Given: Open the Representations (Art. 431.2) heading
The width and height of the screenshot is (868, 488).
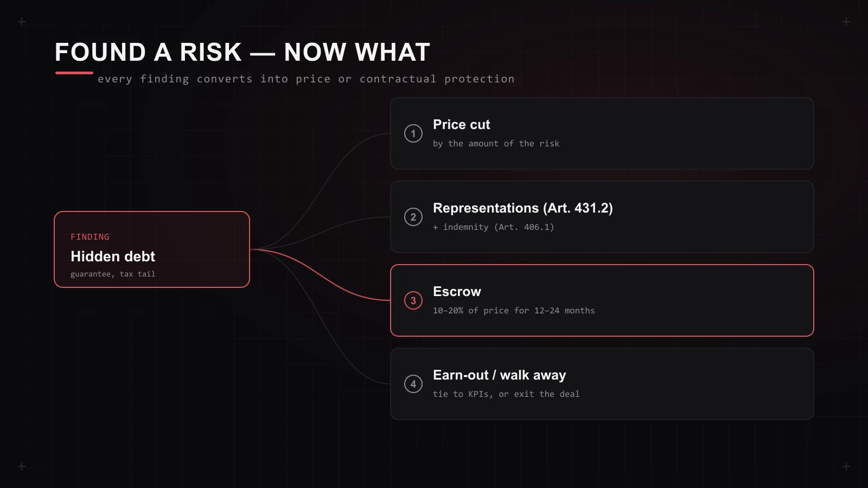Looking at the screenshot, I should [523, 208].
